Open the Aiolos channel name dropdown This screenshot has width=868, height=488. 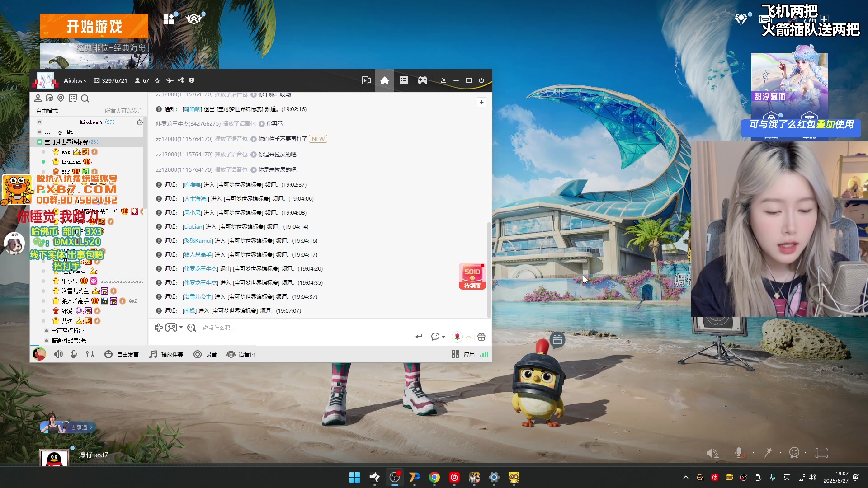tap(75, 80)
